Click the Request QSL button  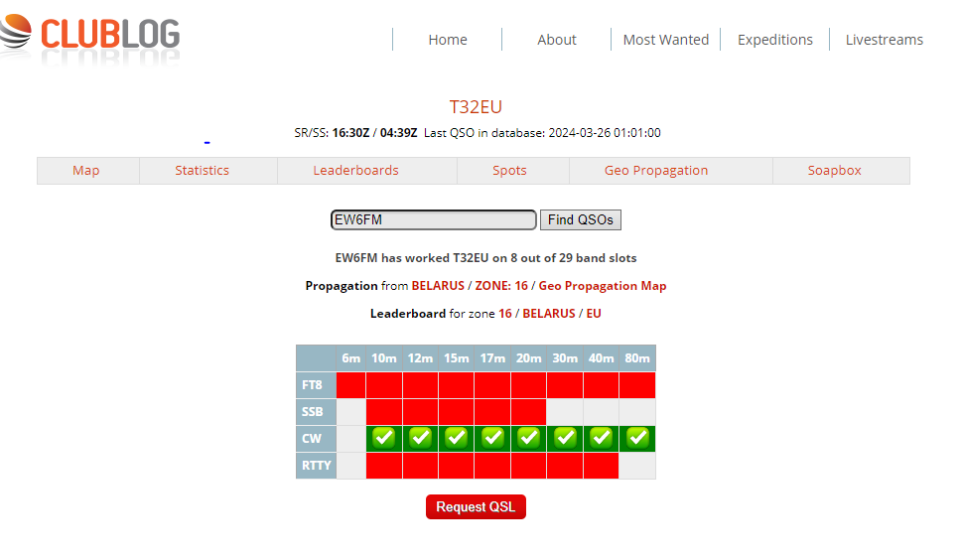coord(476,506)
